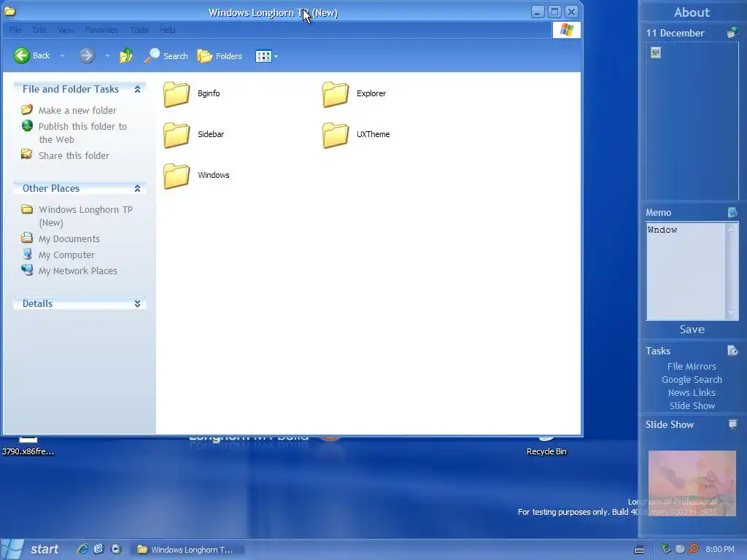The height and width of the screenshot is (560, 747).
Task: Select 3790.x86fre... desktop item
Action: (x=28, y=447)
